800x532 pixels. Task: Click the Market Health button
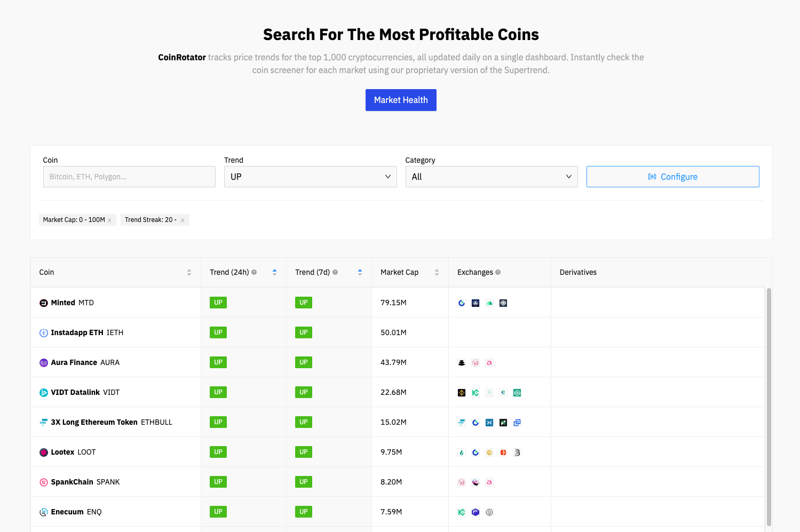[x=401, y=100]
